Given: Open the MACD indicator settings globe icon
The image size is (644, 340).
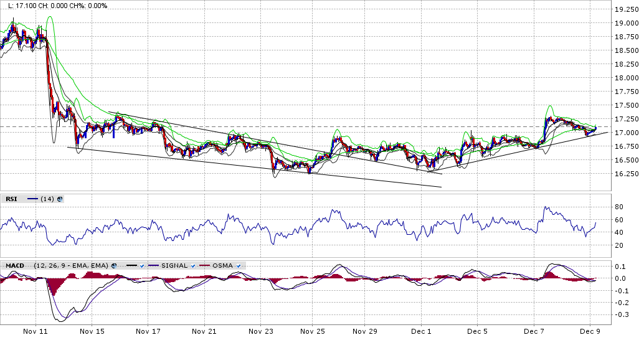Looking at the screenshot, I should pyautogui.click(x=113, y=266).
